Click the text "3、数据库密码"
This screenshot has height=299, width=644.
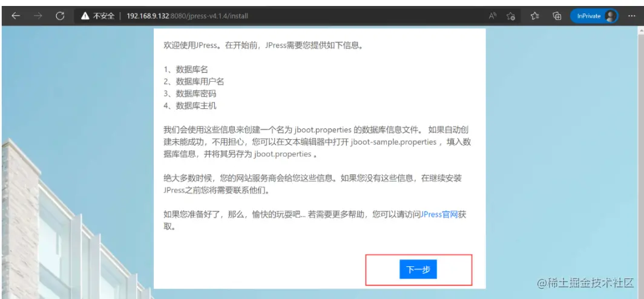click(x=190, y=94)
